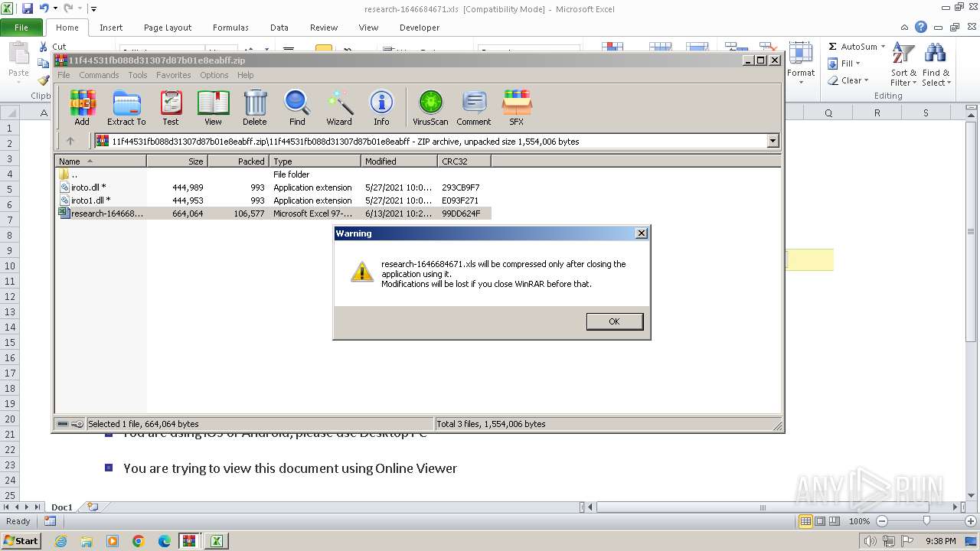Click the Extract To toolbar icon
Image resolution: width=980 pixels, height=551 pixels.
pyautogui.click(x=126, y=107)
